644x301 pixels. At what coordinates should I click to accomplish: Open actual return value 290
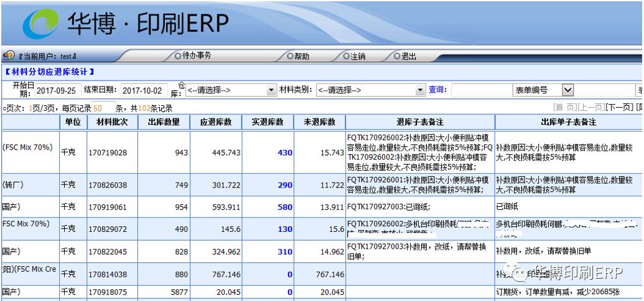click(x=284, y=186)
